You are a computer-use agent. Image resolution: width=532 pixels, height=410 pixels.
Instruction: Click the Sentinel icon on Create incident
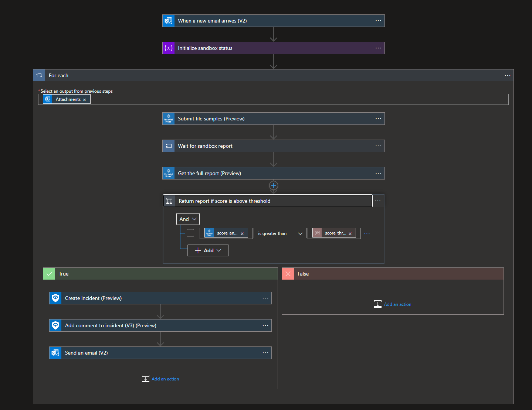(x=55, y=298)
